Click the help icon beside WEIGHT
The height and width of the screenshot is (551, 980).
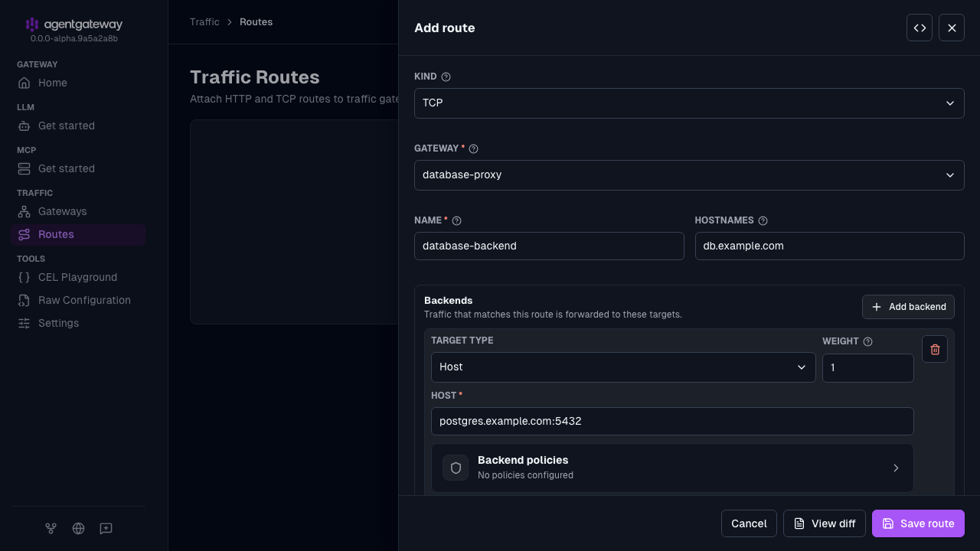[867, 341]
